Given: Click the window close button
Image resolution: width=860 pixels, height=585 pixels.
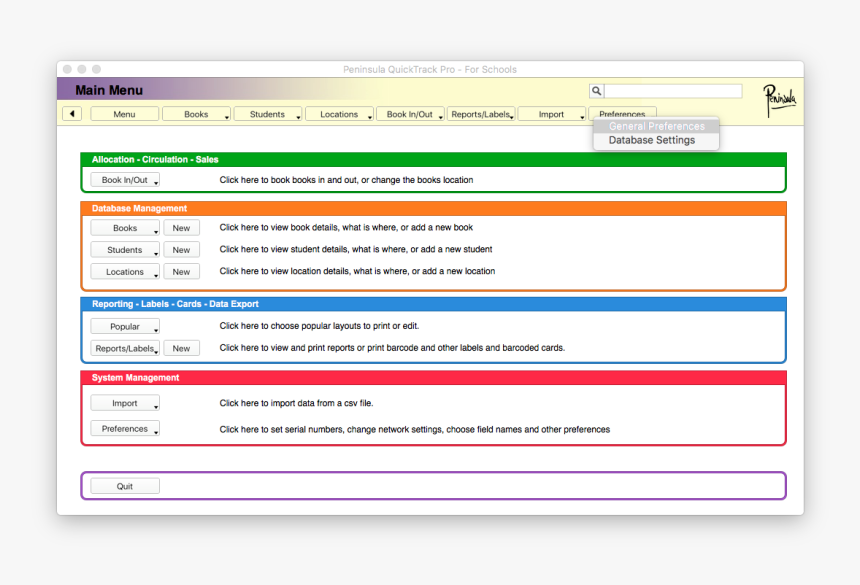Looking at the screenshot, I should pos(67,69).
